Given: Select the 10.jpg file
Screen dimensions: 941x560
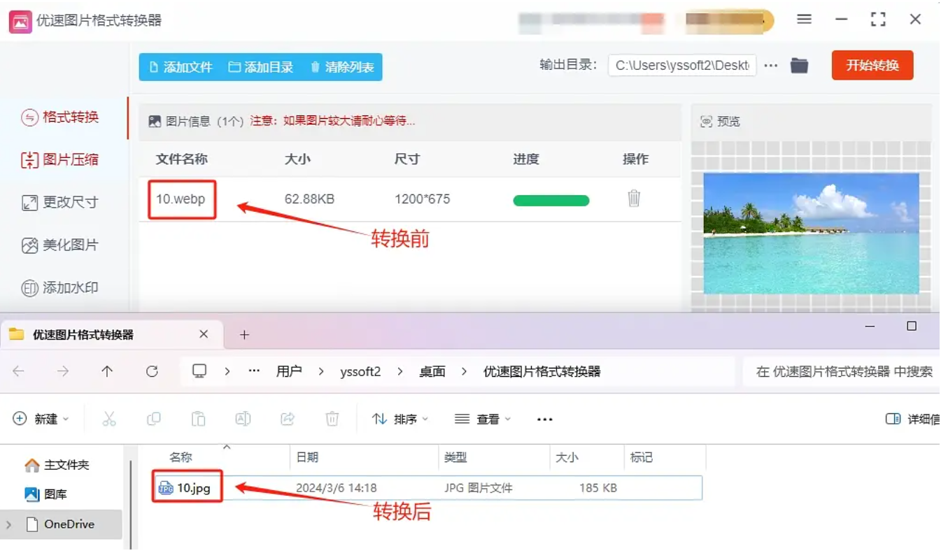Looking at the screenshot, I should (x=427, y=488).
